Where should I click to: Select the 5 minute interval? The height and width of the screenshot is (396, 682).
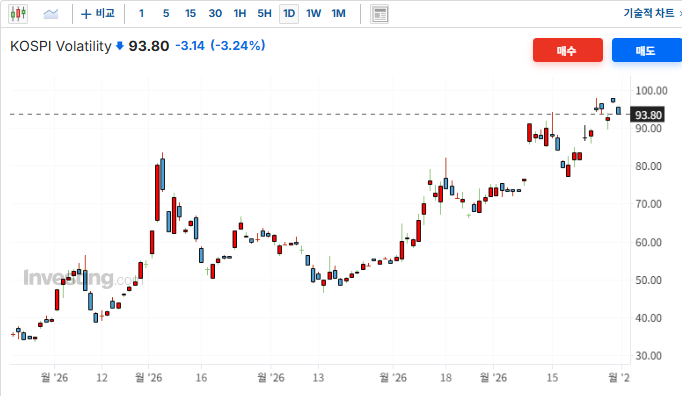166,13
